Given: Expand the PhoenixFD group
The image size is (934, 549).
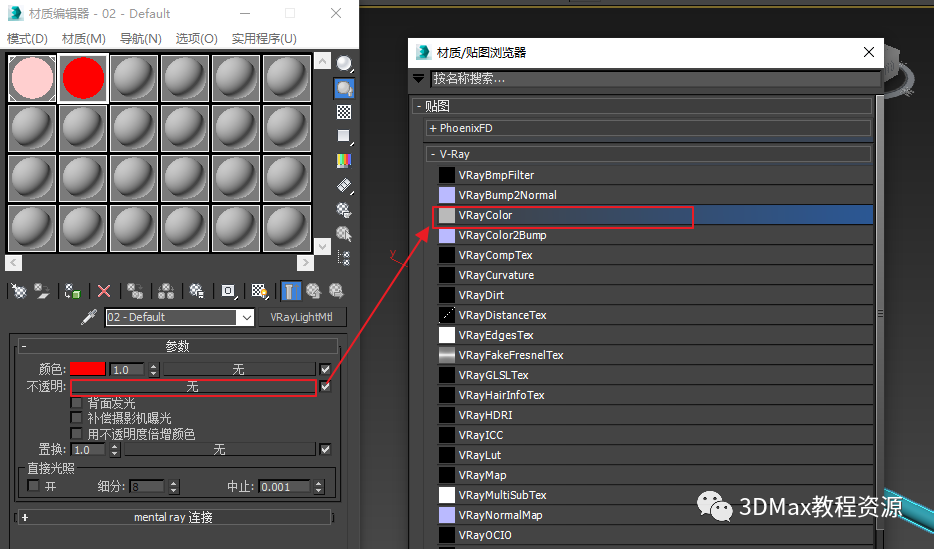Looking at the screenshot, I should click(649, 128).
